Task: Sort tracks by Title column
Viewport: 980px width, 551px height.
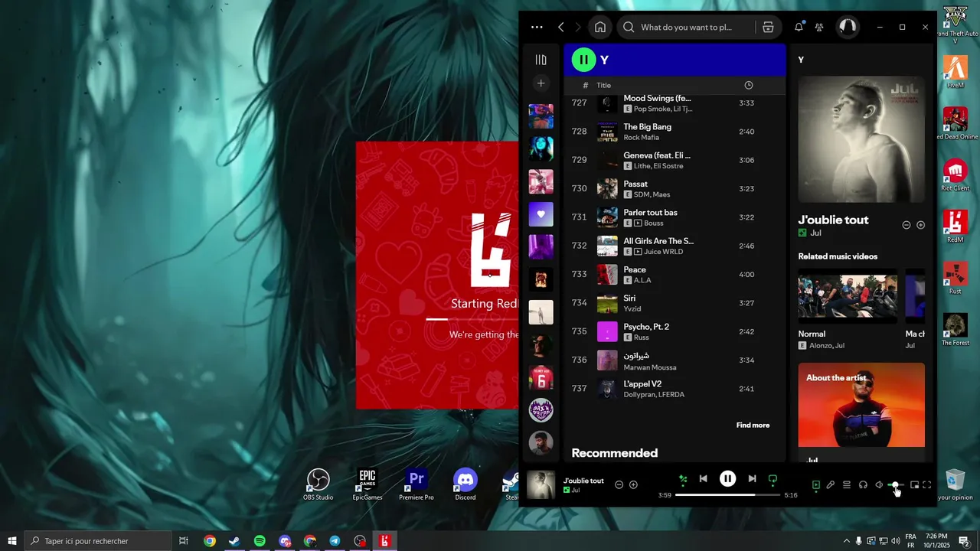Action: 604,85
